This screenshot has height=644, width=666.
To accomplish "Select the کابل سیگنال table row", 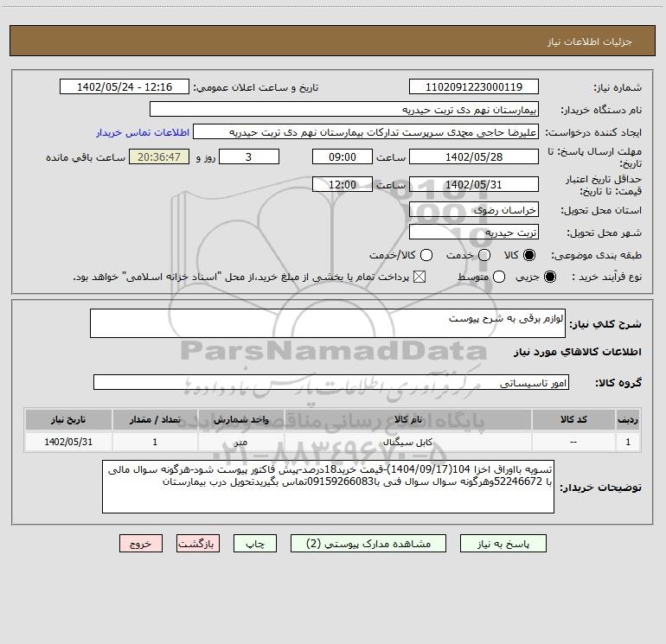I will (333, 442).
